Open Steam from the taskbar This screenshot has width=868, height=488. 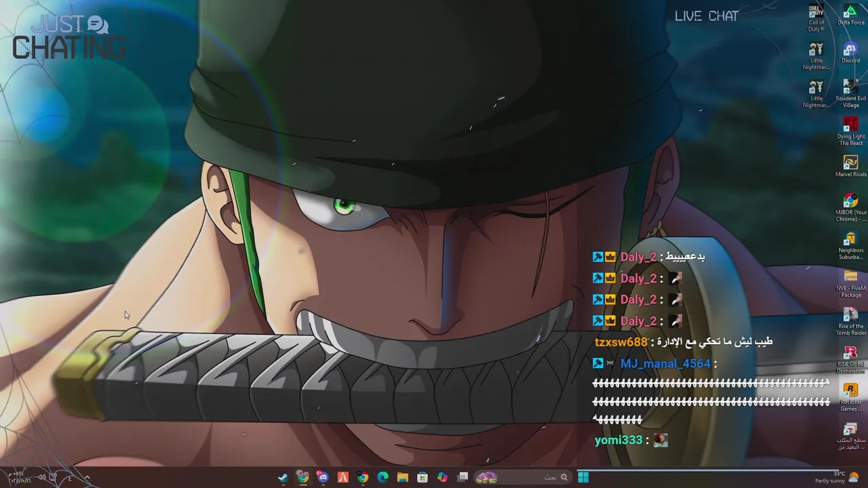(x=283, y=477)
